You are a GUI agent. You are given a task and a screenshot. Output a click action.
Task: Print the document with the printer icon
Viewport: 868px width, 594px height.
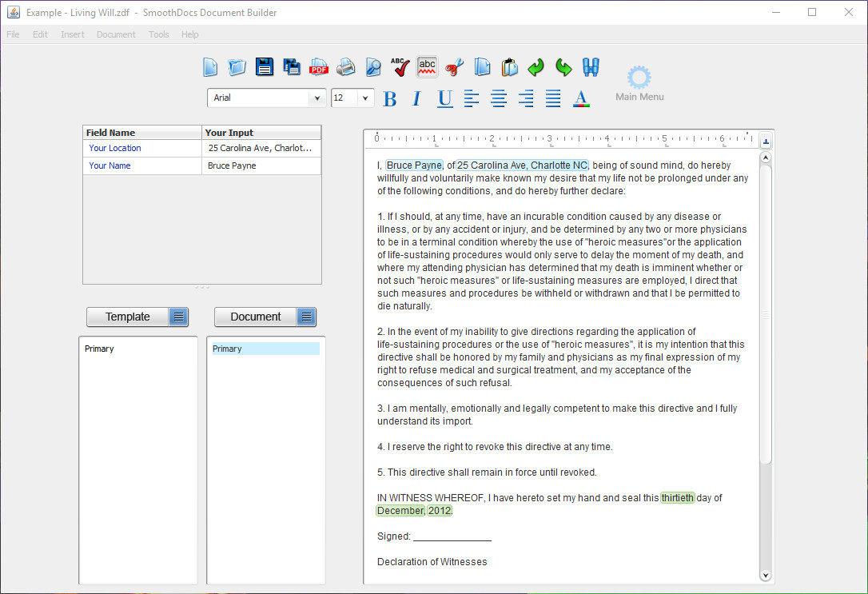point(346,67)
